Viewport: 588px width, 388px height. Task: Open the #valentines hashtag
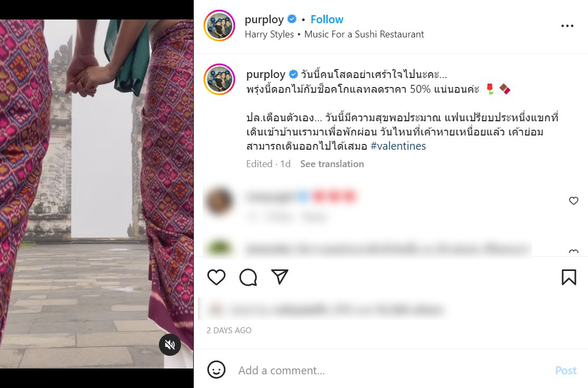click(398, 145)
